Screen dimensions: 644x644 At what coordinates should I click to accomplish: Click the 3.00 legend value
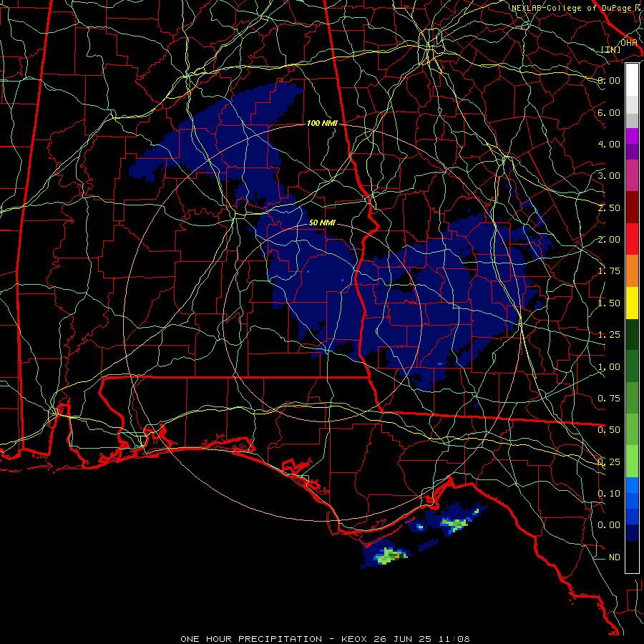609,176
